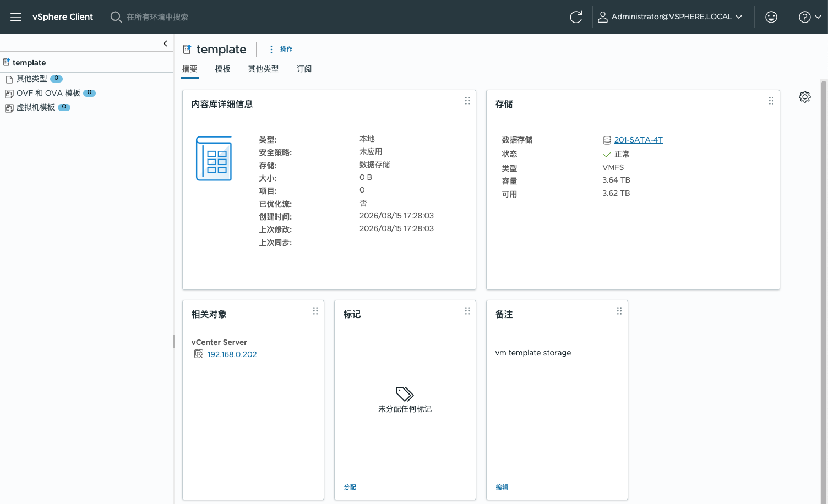Focus the 在所有环境中搜索 search field
The width and height of the screenshot is (828, 504).
pos(157,17)
